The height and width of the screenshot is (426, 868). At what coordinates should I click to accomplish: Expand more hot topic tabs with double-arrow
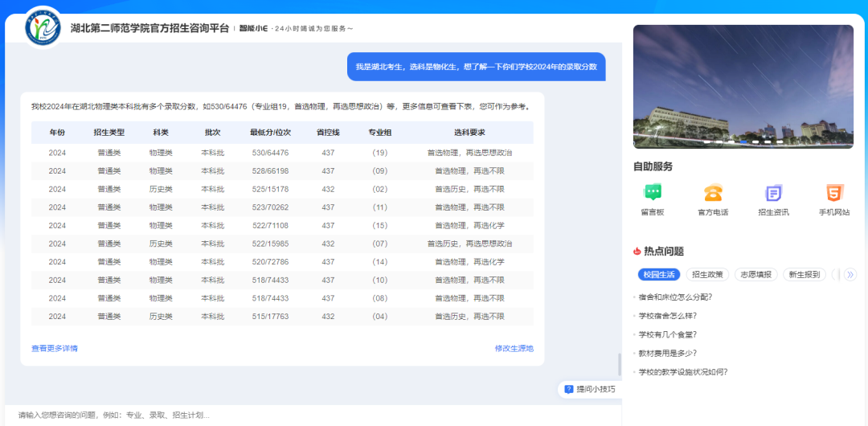(x=850, y=275)
